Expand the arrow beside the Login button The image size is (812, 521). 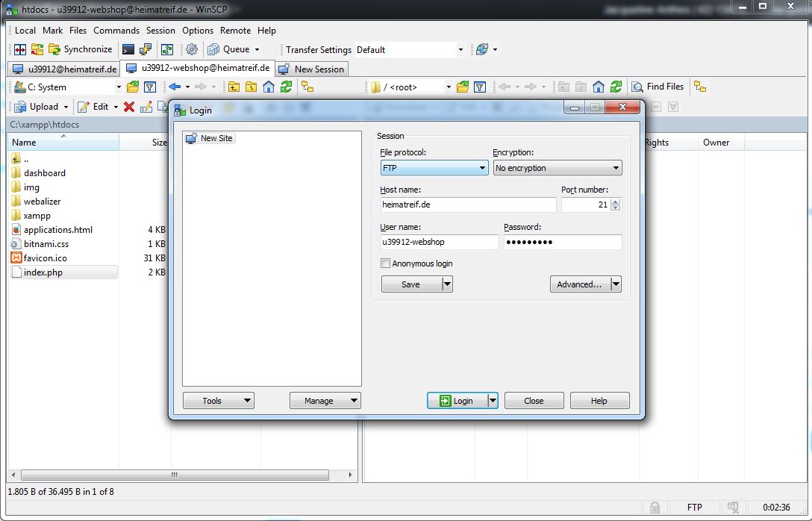pyautogui.click(x=493, y=400)
